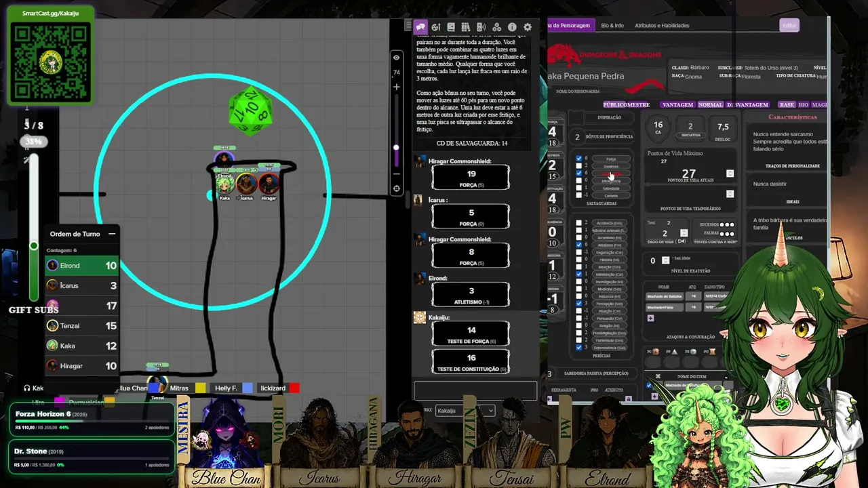Click the fit-to-screen crosshair icon

click(397, 189)
